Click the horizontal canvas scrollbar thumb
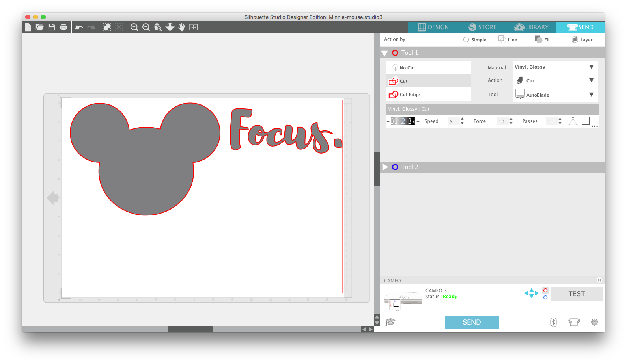This screenshot has height=364, width=627. coord(190,329)
